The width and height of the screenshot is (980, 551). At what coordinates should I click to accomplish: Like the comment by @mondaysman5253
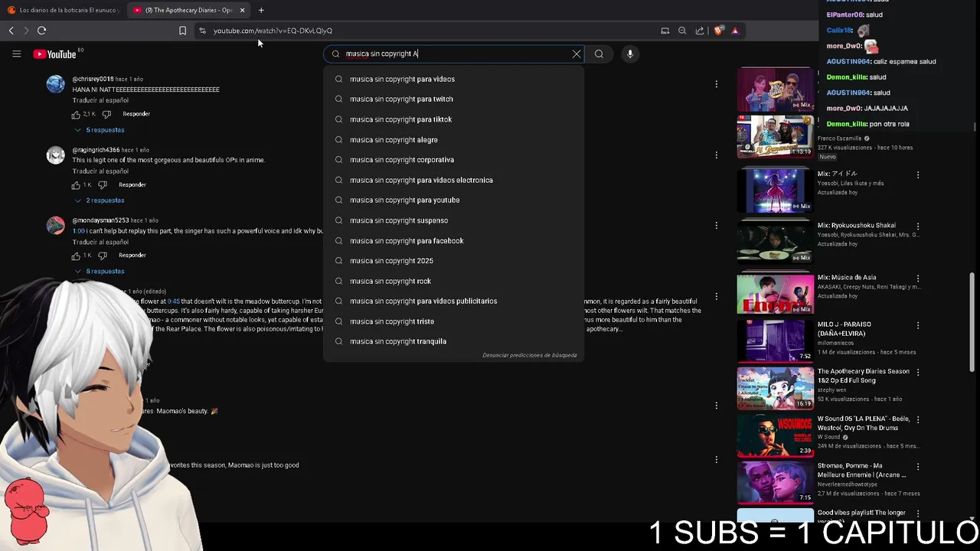pos(77,255)
